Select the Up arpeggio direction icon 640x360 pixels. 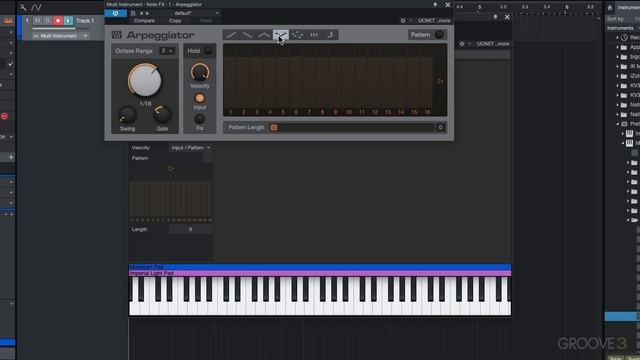click(x=231, y=35)
